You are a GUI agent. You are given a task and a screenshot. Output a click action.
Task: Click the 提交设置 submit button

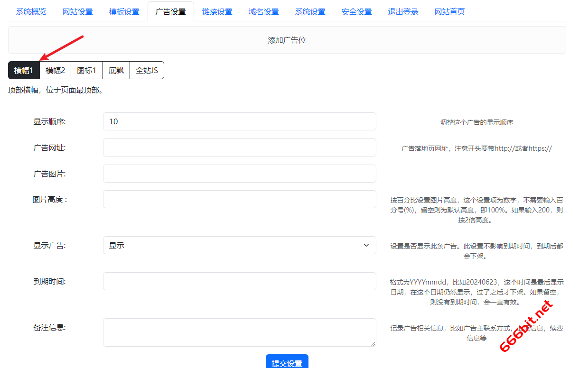coord(287,361)
